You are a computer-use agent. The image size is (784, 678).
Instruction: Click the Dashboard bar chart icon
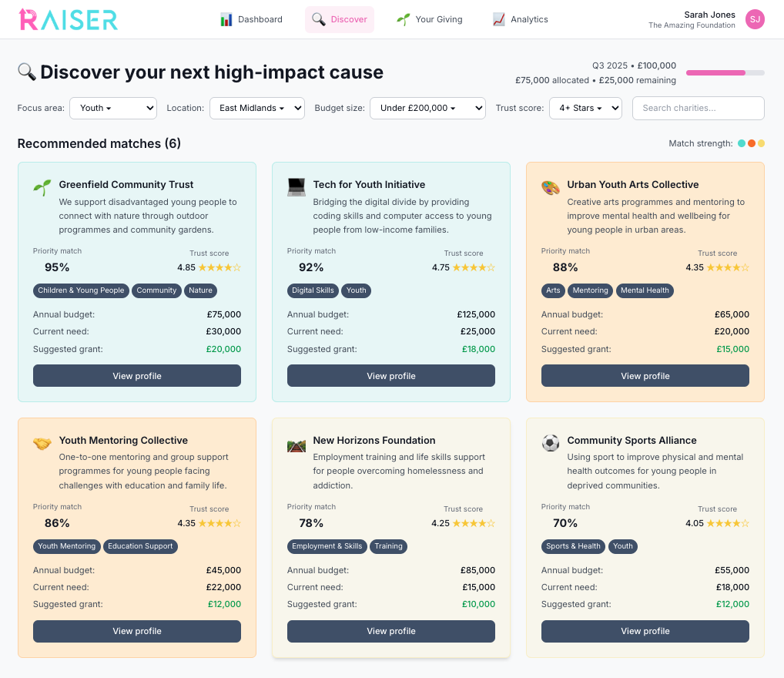[x=226, y=19]
